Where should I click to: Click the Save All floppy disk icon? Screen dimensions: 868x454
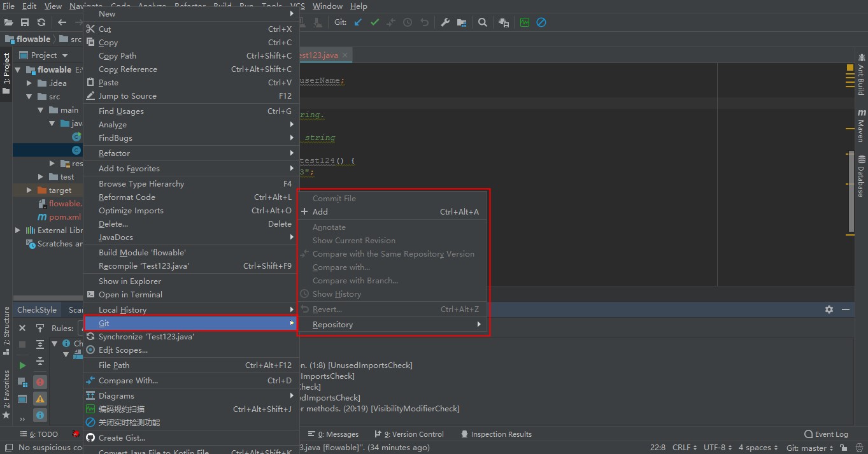point(25,22)
